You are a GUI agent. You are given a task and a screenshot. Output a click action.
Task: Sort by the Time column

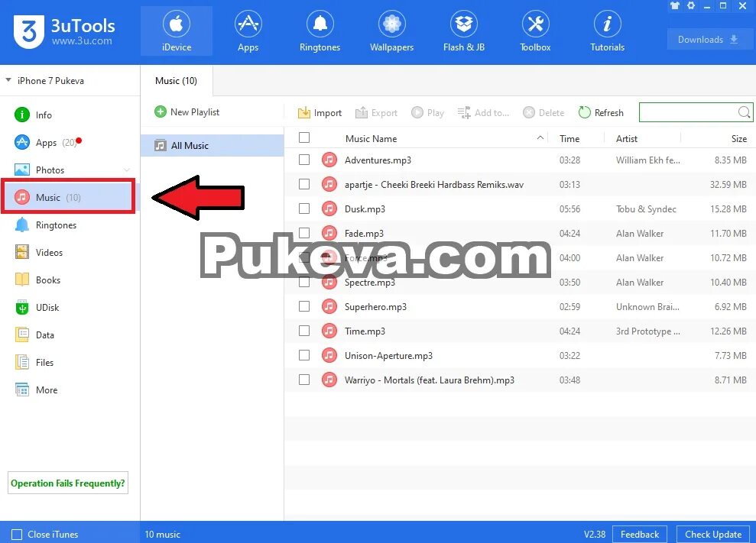(569, 139)
